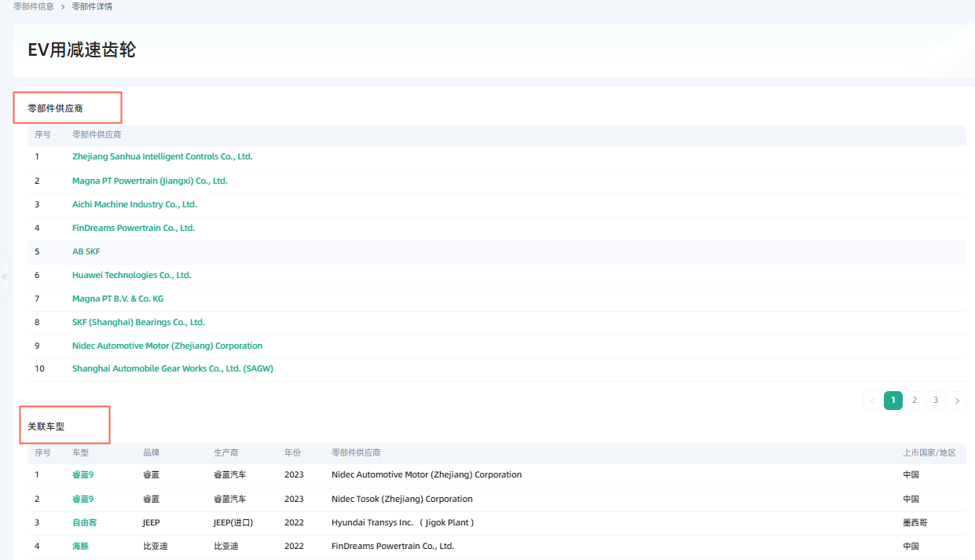Open 自由客 vehicle model link
975x560 pixels.
click(85, 522)
